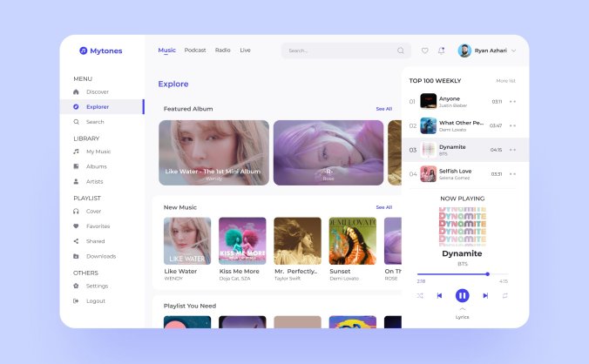Open more options for Anyone track
The image size is (589, 364).
click(512, 102)
